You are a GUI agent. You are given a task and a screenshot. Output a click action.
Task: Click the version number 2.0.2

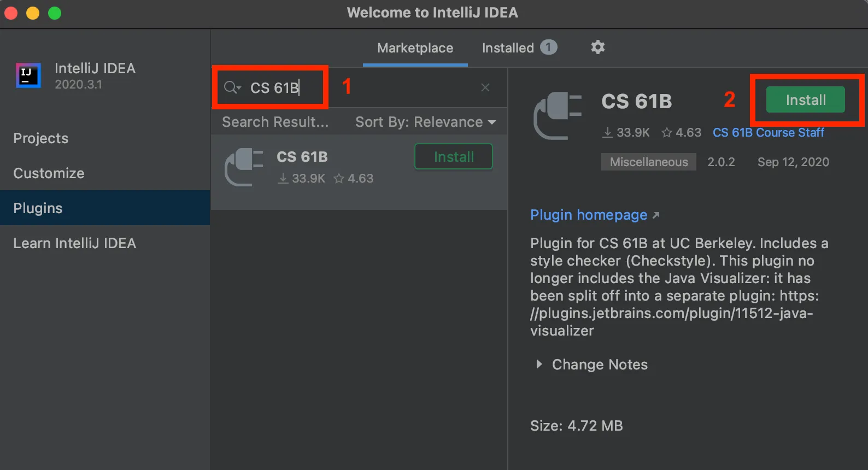[x=721, y=162]
